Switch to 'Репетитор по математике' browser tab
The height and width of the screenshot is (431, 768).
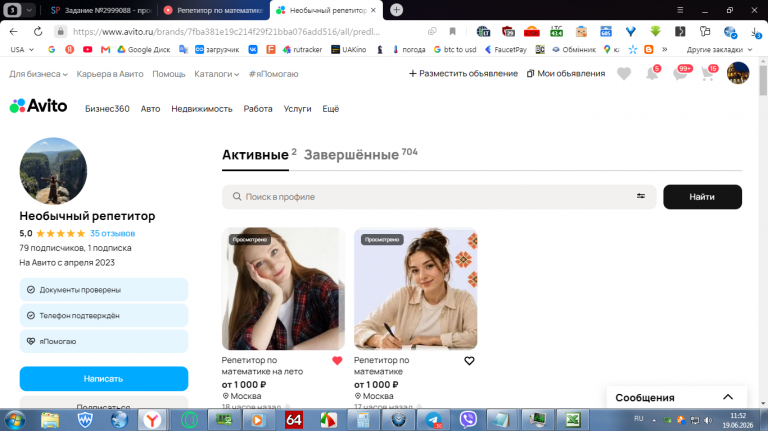pos(215,10)
